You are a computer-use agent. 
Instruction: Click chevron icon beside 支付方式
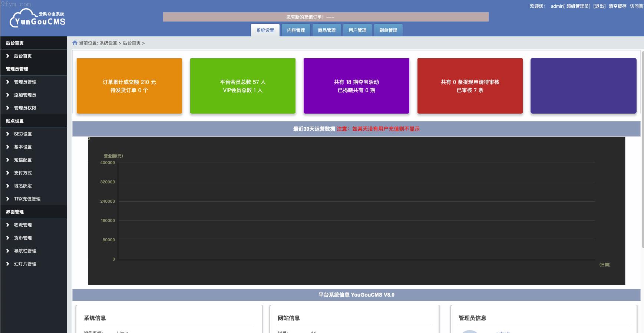(x=8, y=173)
